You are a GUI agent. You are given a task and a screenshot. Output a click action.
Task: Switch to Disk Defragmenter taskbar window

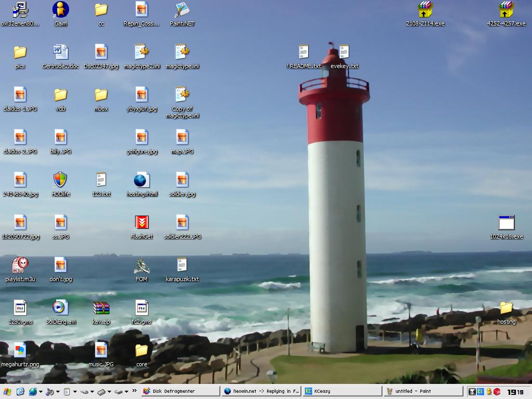[180, 391]
